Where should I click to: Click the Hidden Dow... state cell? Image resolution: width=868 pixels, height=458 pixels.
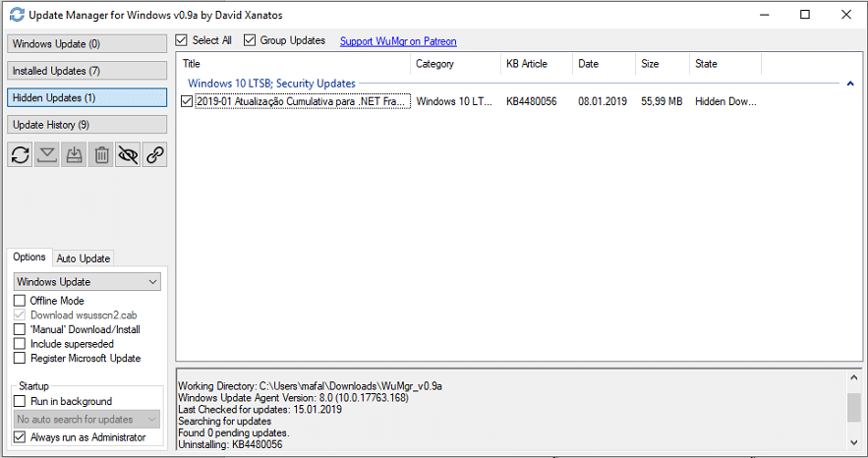click(725, 101)
